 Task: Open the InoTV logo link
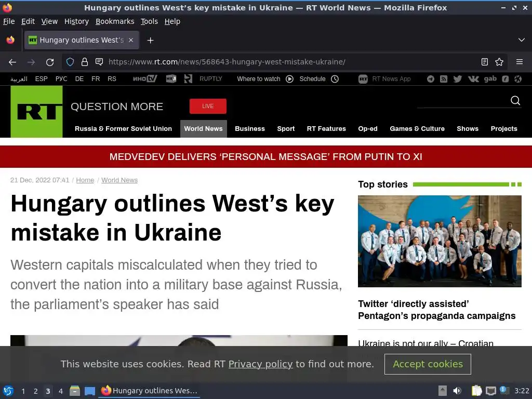pyautogui.click(x=145, y=79)
